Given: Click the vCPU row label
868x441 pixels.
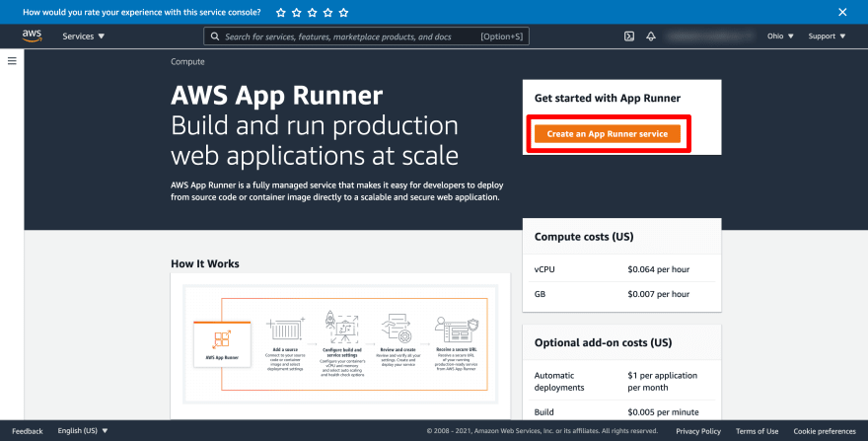Looking at the screenshot, I should point(544,269).
